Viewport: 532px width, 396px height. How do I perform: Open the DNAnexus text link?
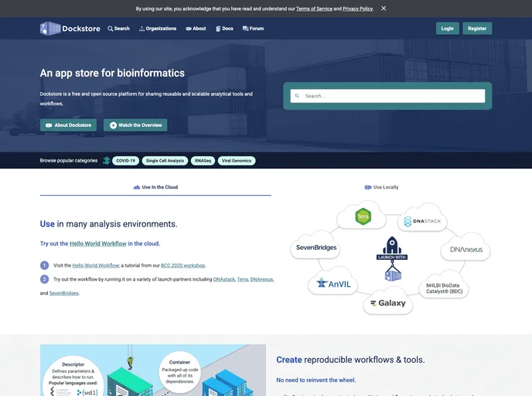[261, 279]
